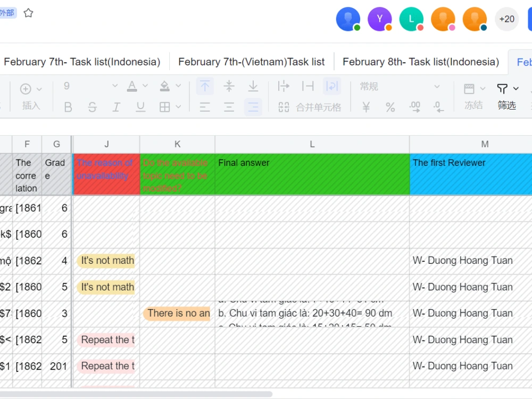Click the 外部 external label badge
532x399 pixels.
coord(7,13)
